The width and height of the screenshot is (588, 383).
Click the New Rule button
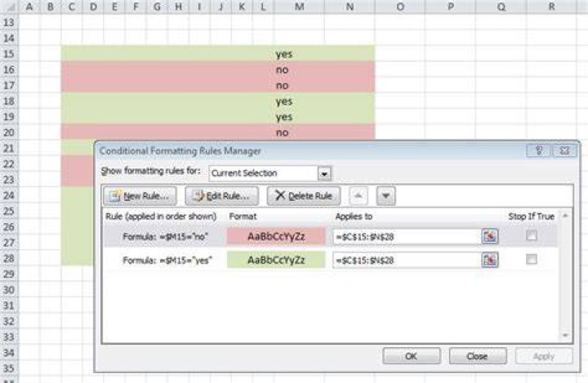pyautogui.click(x=140, y=196)
